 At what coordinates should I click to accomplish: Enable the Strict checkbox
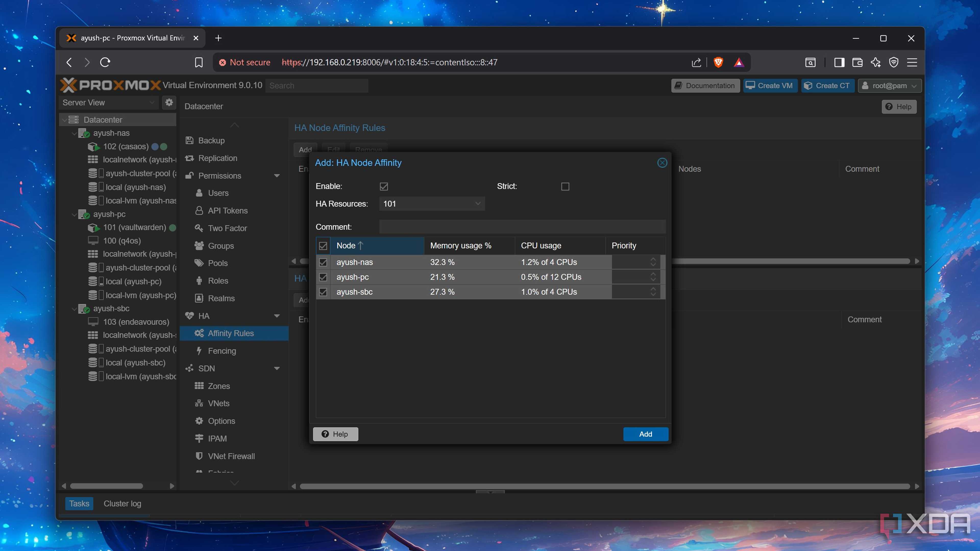point(565,186)
